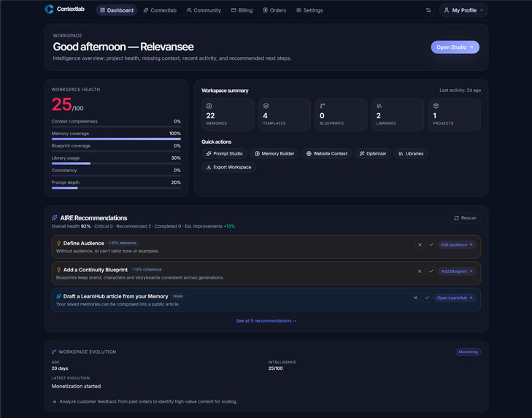Click the Add Blueprint link
The image size is (532, 418).
click(x=457, y=271)
